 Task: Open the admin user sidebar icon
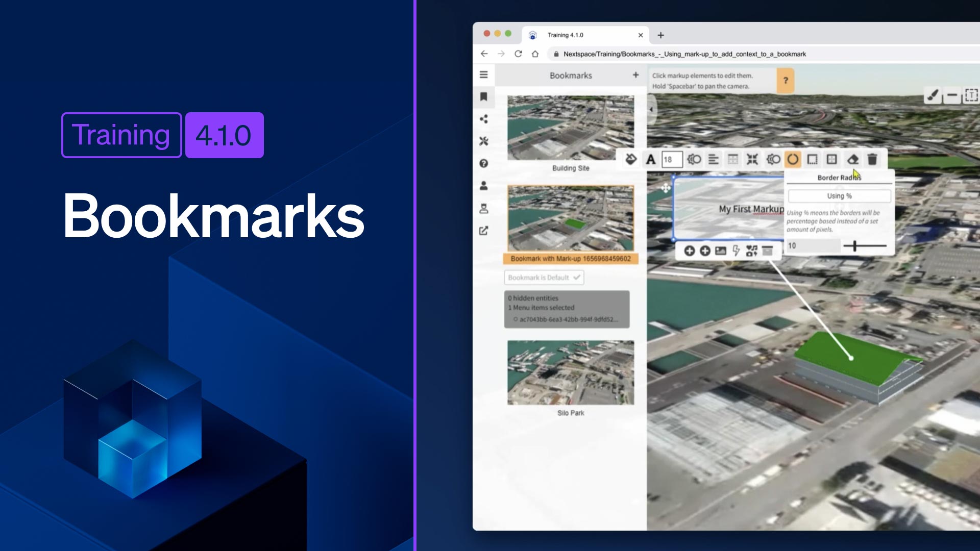tap(484, 208)
